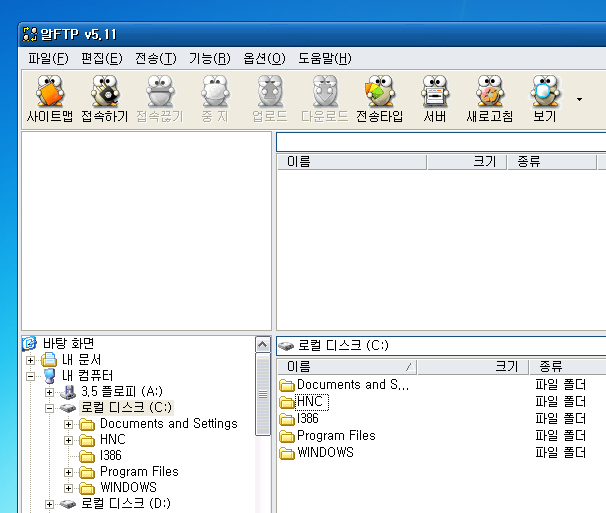
Task: Click the 업로드 upload icon
Action: 270,99
